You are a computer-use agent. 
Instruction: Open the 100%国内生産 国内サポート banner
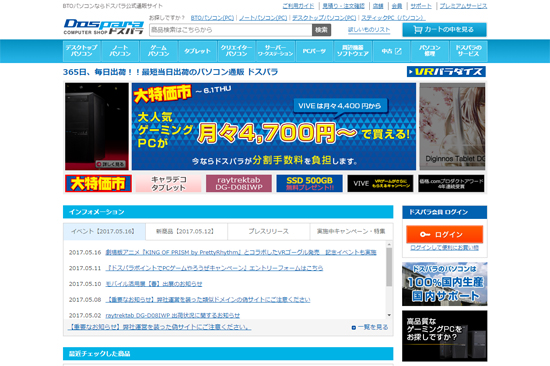click(444, 284)
